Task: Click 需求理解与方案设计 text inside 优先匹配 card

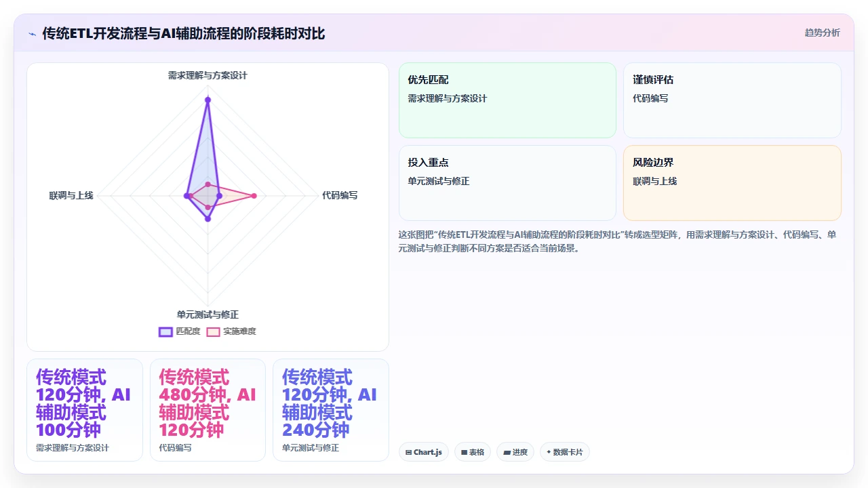Action: (x=448, y=98)
